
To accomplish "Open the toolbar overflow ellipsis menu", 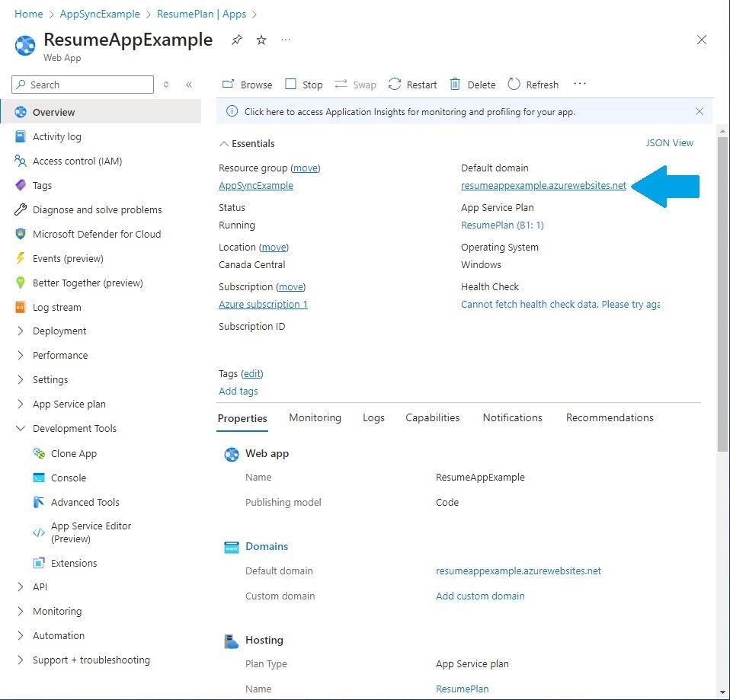I will [580, 84].
